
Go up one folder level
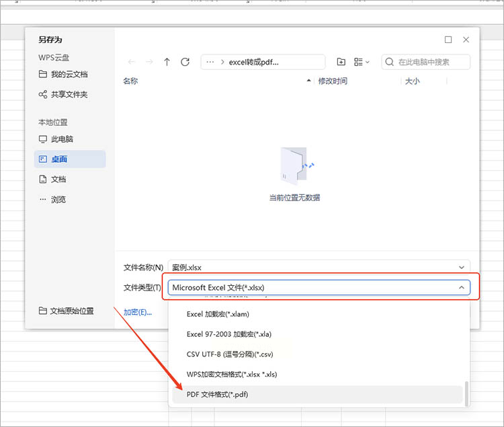pos(167,62)
